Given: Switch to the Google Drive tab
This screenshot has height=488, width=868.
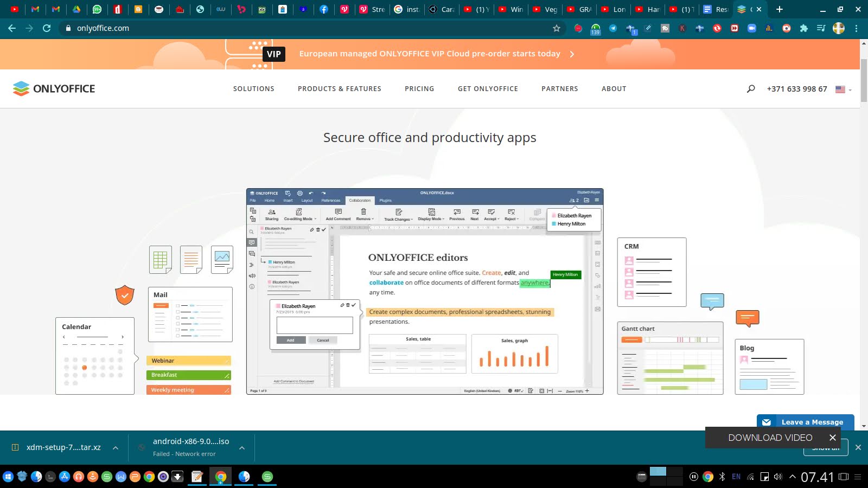Looking at the screenshot, I should click(76, 9).
